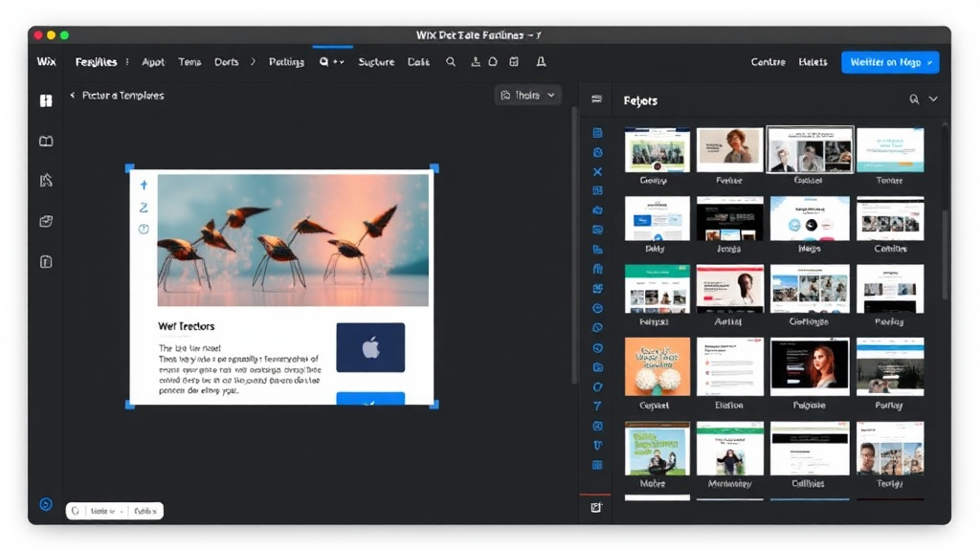Screen dimensions: 980x551
Task: Select the birds image on the canvas
Action: pyautogui.click(x=293, y=240)
